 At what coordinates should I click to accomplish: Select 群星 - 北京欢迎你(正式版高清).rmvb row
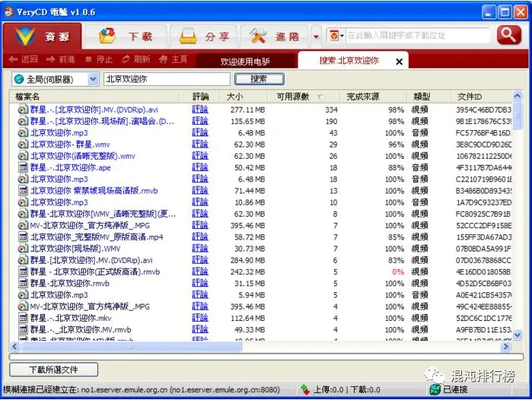click(95, 272)
